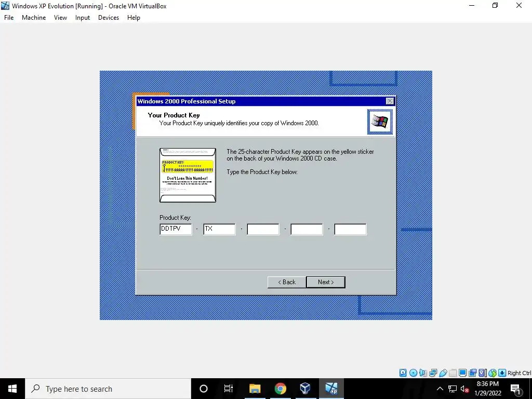Viewport: 532px width, 399px height.
Task: Click the network tray icon
Action: click(453, 389)
